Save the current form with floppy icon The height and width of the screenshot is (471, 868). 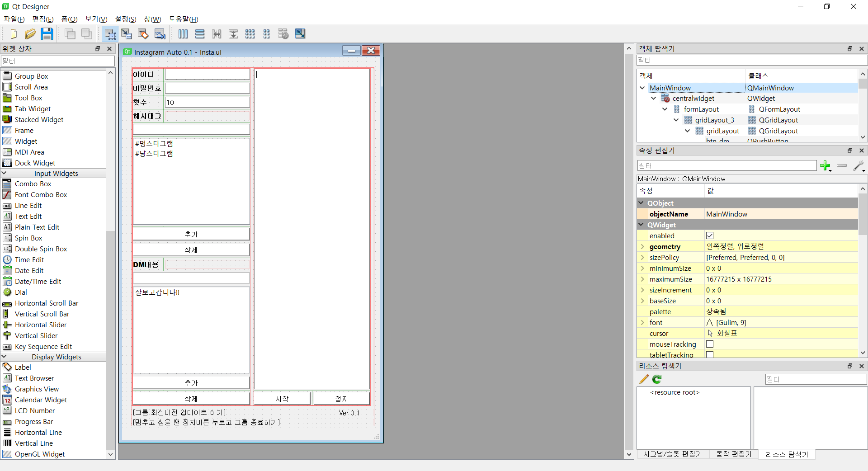47,34
